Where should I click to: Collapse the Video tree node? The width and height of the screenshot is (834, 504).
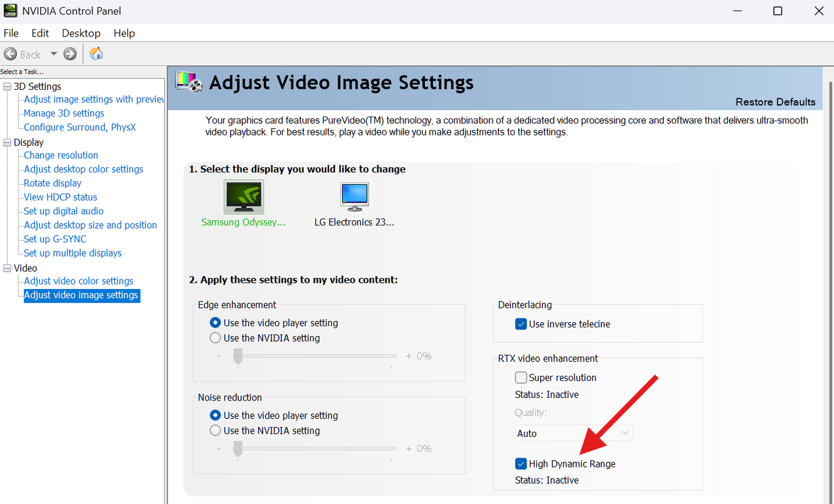tap(7, 268)
